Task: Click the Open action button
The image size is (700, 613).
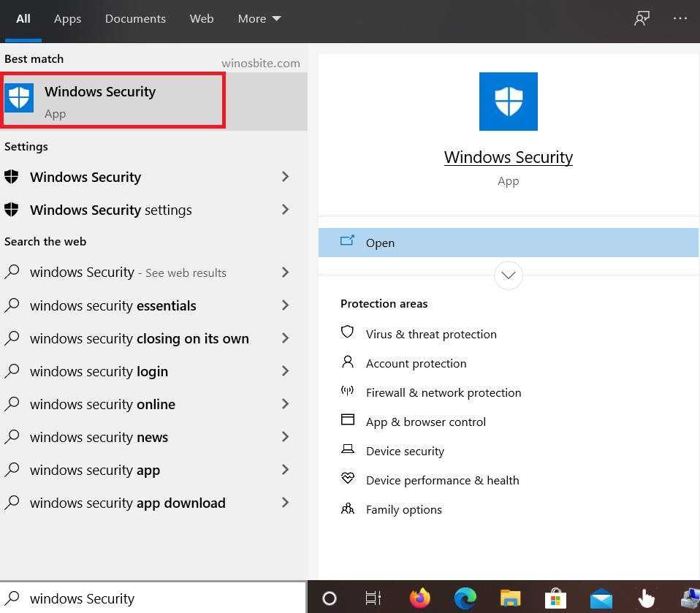Action: click(508, 243)
